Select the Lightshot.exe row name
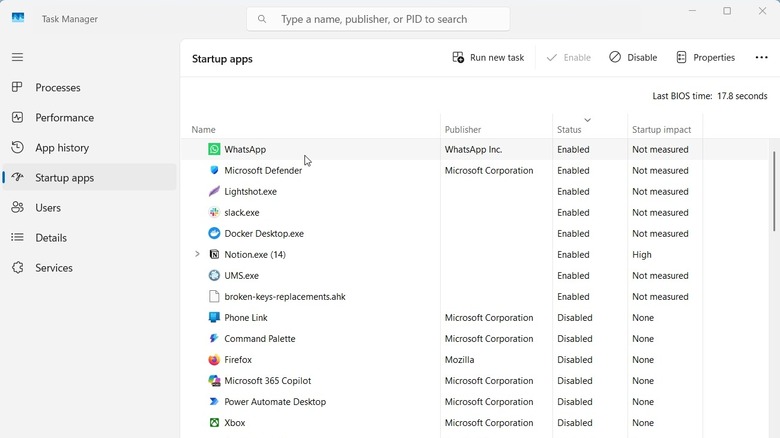780x438 pixels. [250, 192]
